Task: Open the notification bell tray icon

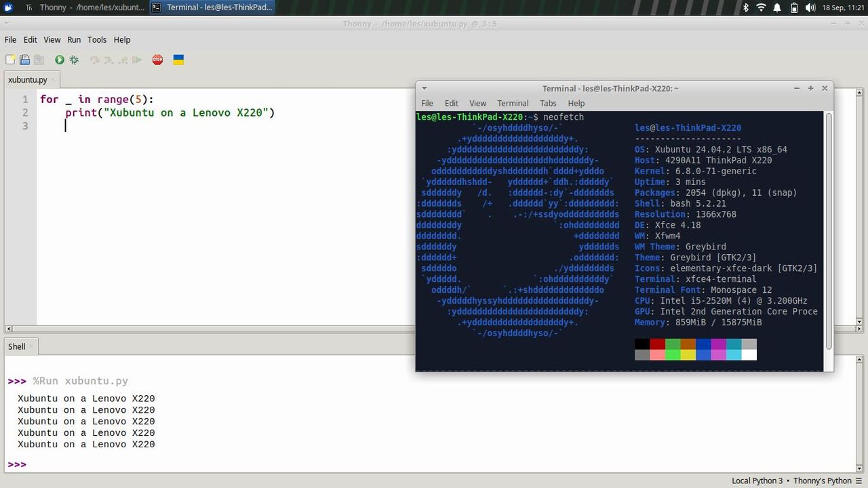Action: [777, 7]
